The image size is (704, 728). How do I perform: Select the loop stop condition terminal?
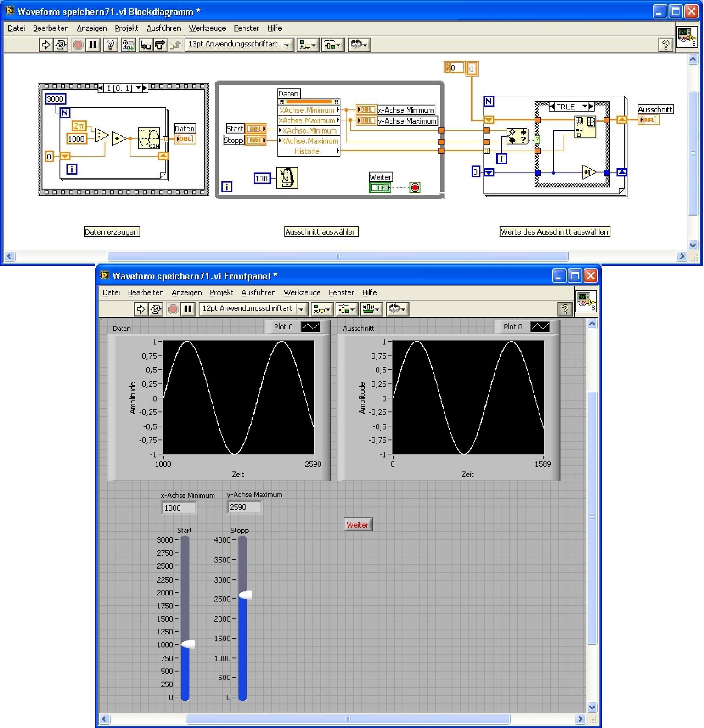pos(415,188)
